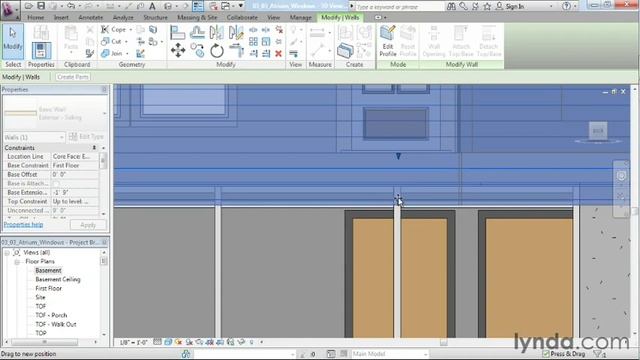Click the Top Constraint value field

point(75,201)
